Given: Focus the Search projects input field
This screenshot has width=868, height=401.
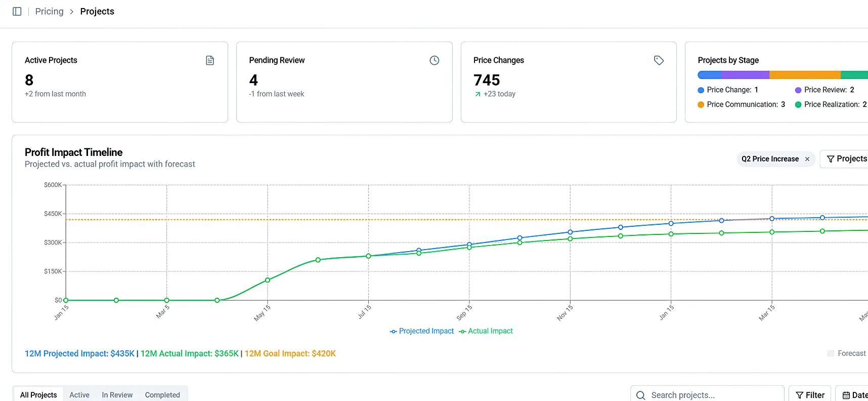Looking at the screenshot, I should pos(707,395).
